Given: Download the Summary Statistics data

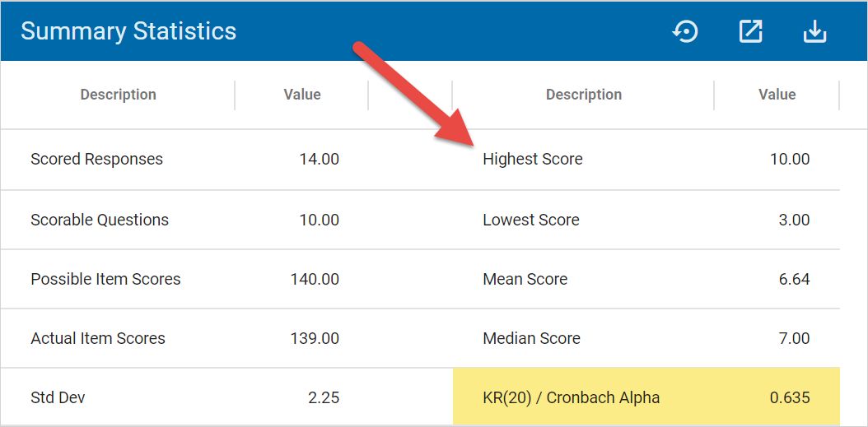Looking at the screenshot, I should (814, 32).
